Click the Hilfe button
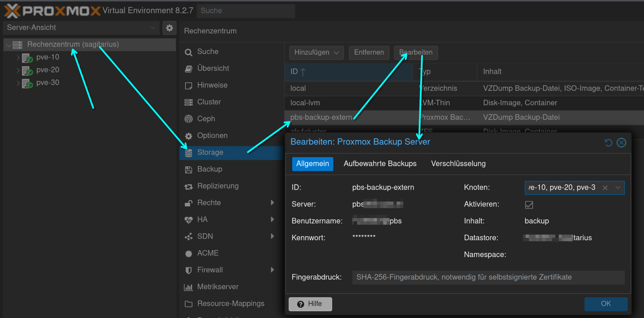The image size is (644, 318). coord(310,304)
